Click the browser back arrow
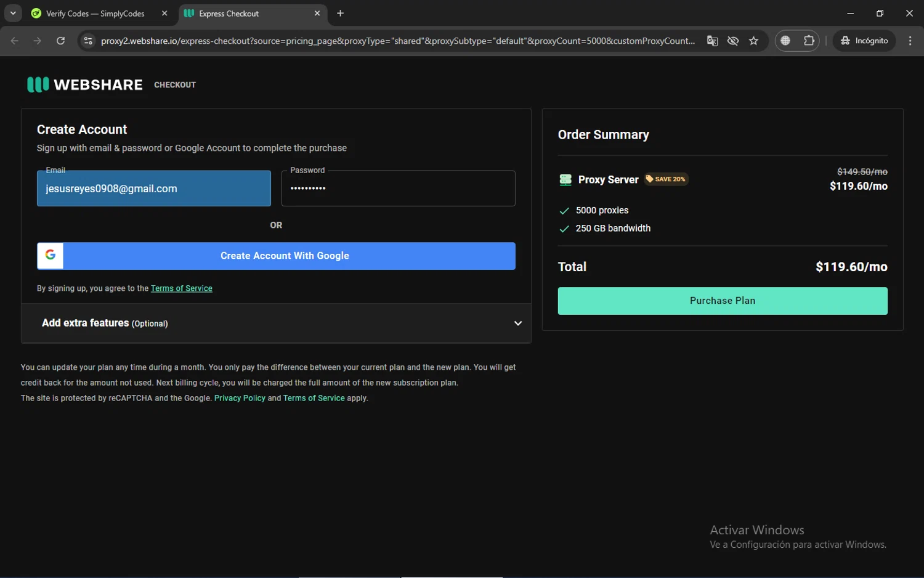 (15, 41)
